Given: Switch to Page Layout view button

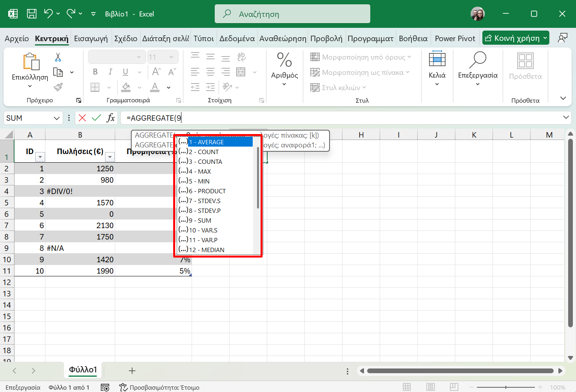Looking at the screenshot, I should tap(431, 387).
